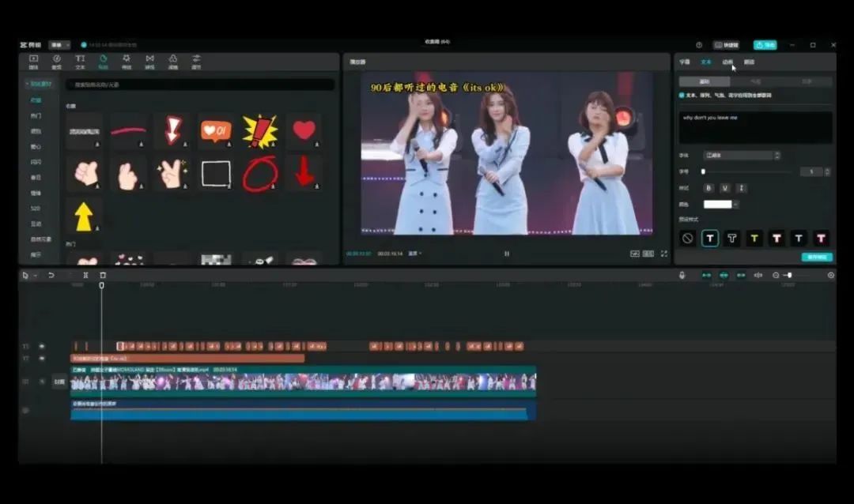Toggle underline text style
854x504 pixels.
tap(725, 188)
